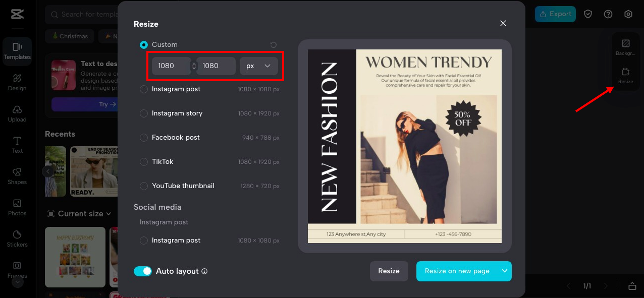Open the Upload sidebar panel
Viewport: 644px width, 298px height.
coord(17,114)
